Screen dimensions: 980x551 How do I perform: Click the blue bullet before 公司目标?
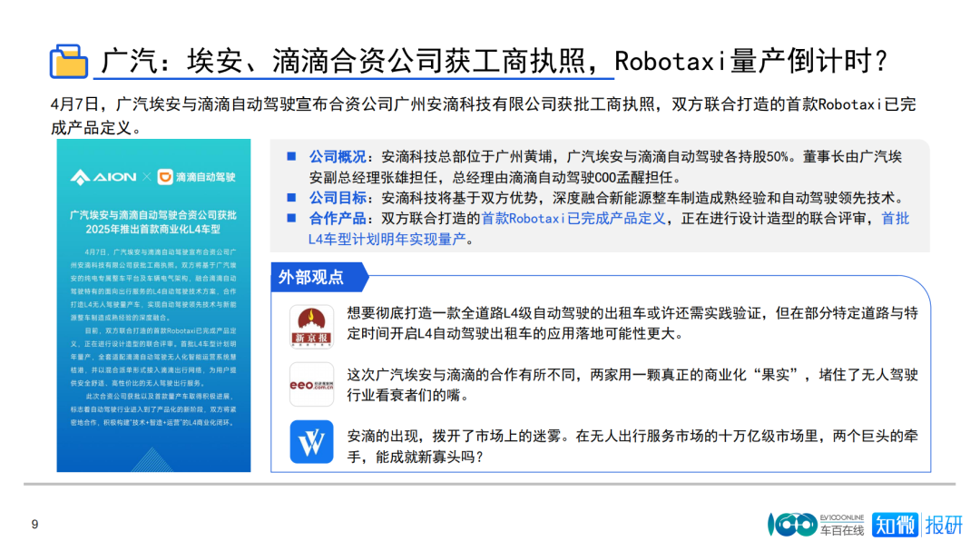(291, 198)
